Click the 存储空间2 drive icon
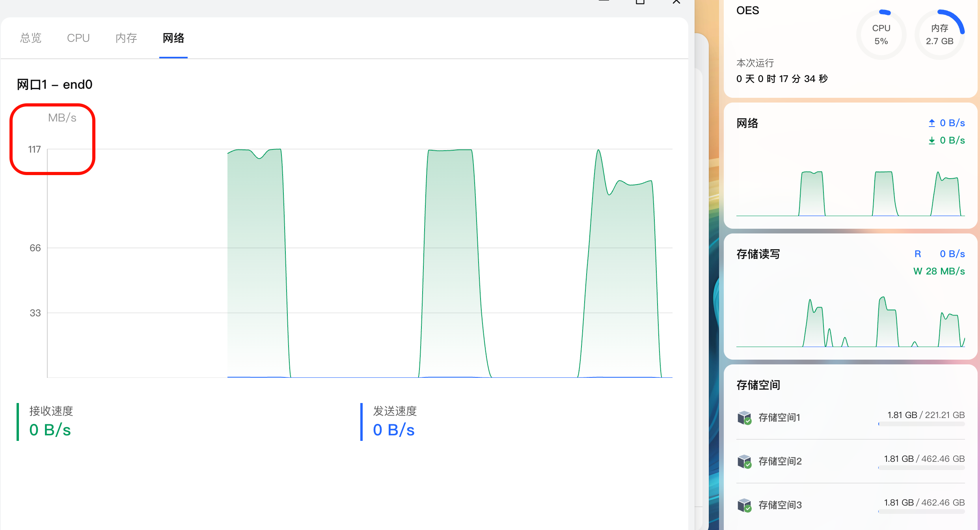This screenshot has height=530, width=980. (x=744, y=461)
